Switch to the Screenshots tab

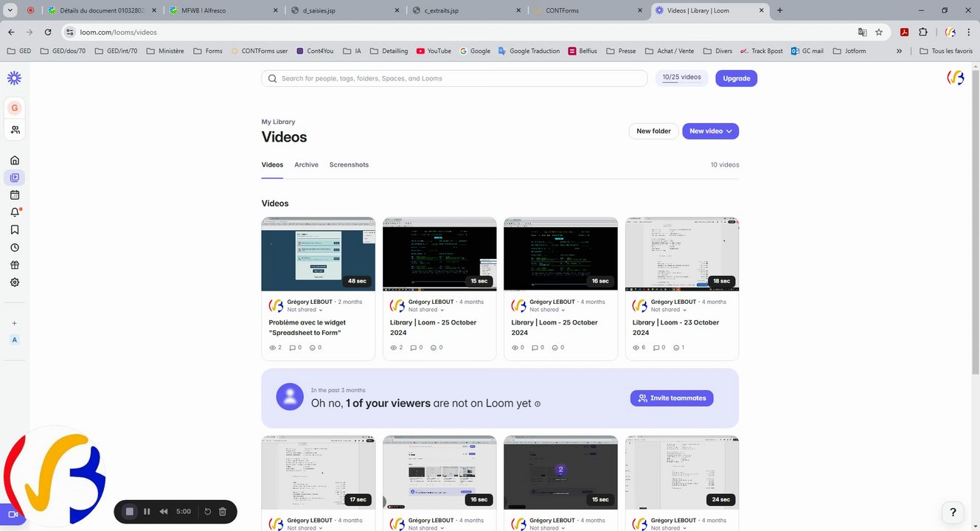click(349, 164)
